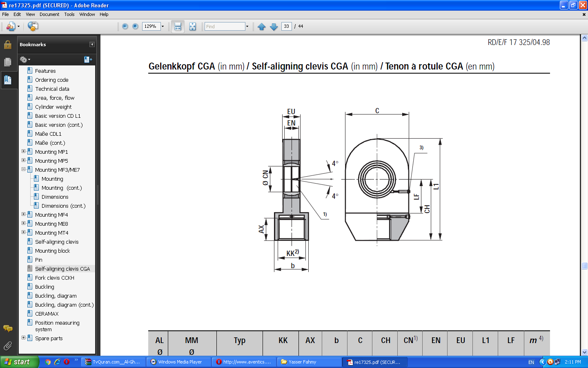Image resolution: width=588 pixels, height=368 pixels.
Task: Open the Pin bookmark
Action: click(x=39, y=260)
